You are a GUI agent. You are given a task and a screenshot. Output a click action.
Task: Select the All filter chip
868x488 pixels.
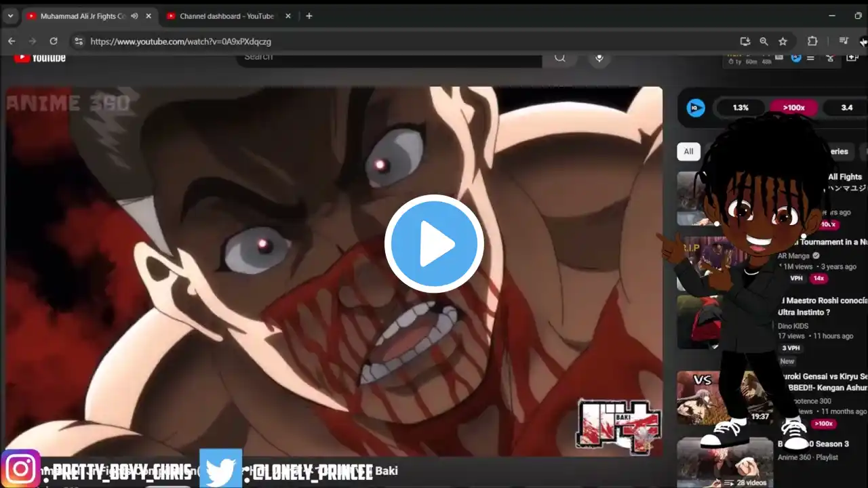pos(688,151)
